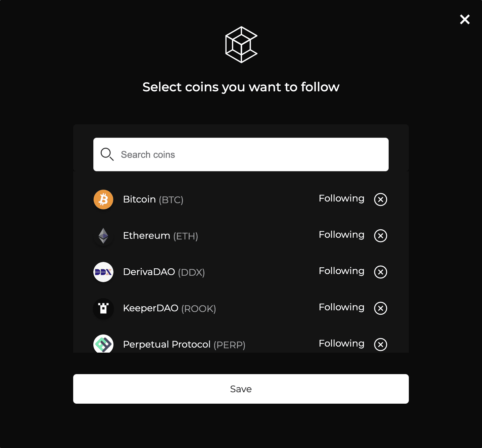482x448 pixels.
Task: Click the magnifying glass search icon
Action: pyautogui.click(x=107, y=154)
